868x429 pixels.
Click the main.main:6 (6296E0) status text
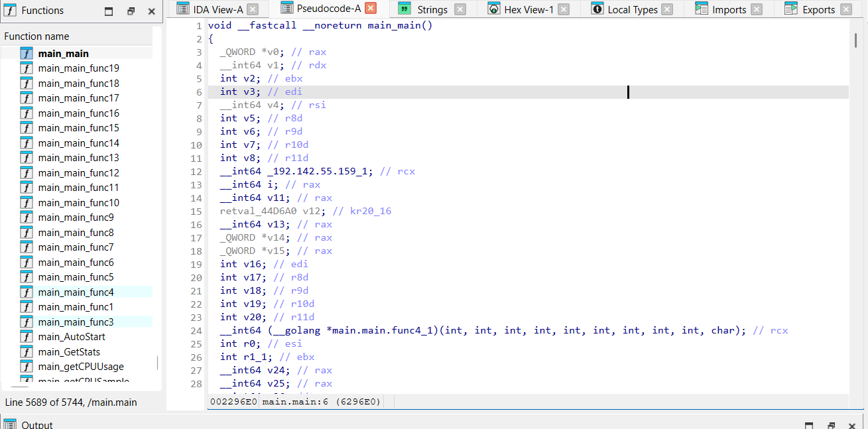pyautogui.click(x=322, y=402)
